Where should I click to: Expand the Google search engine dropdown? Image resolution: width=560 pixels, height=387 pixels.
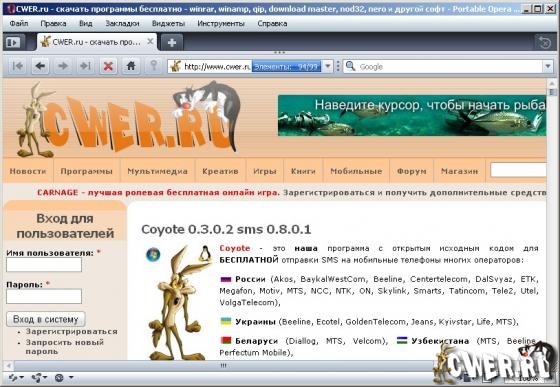coord(548,66)
